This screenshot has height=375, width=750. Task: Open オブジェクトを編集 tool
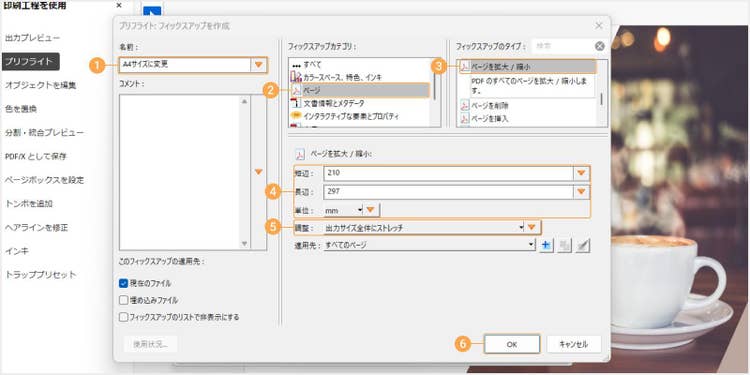click(41, 85)
